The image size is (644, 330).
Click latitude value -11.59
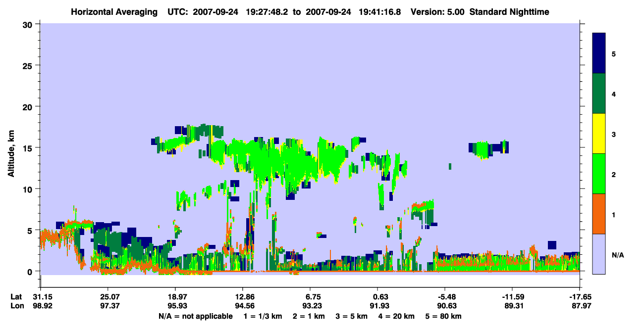pyautogui.click(x=512, y=296)
